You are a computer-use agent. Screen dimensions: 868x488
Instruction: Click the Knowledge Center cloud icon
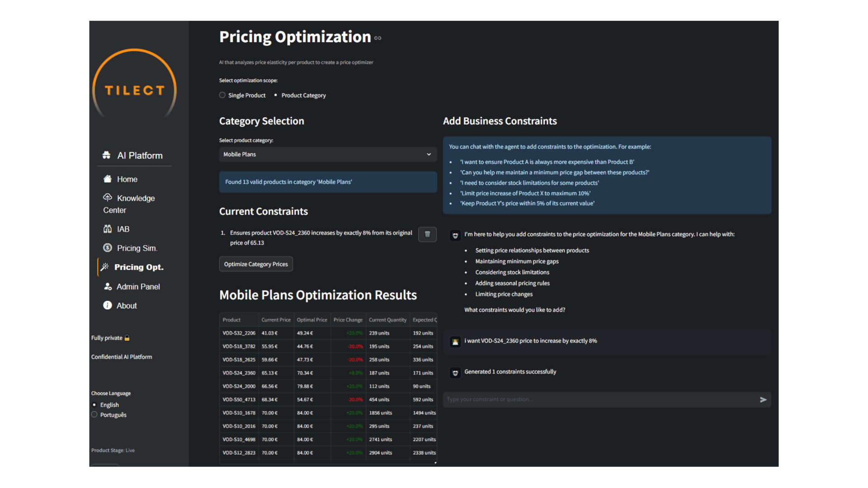tap(108, 198)
